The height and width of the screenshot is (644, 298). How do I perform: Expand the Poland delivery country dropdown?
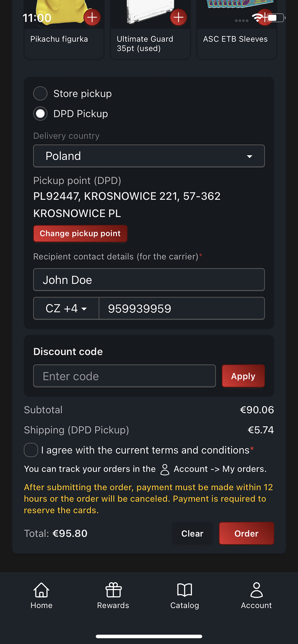(x=149, y=156)
